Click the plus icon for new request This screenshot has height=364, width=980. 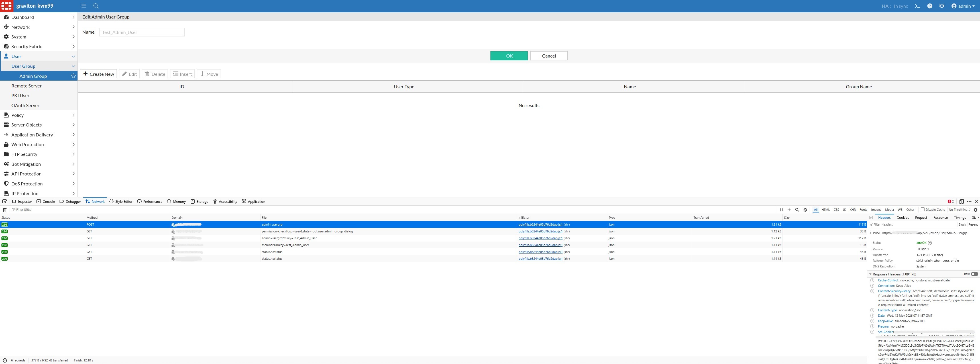[x=789, y=210]
